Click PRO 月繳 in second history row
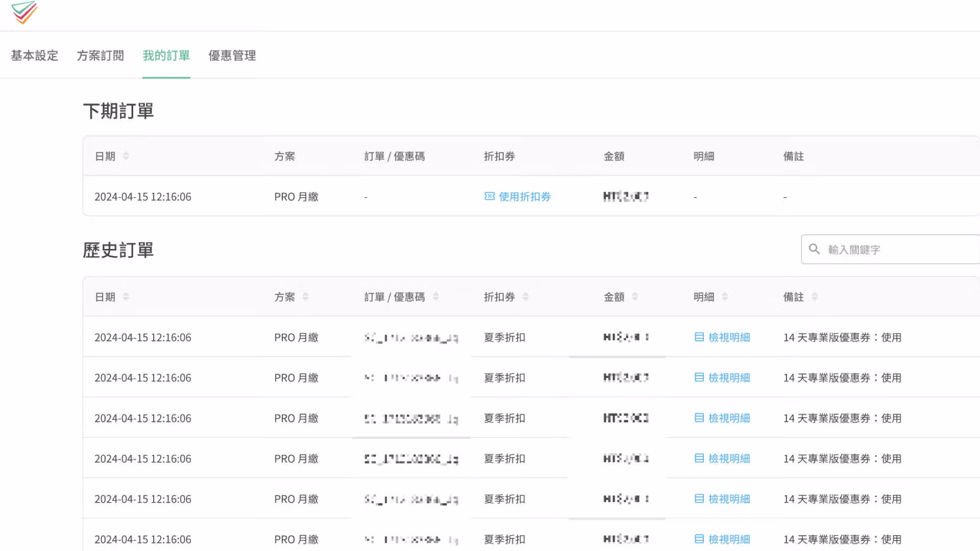 coord(297,378)
